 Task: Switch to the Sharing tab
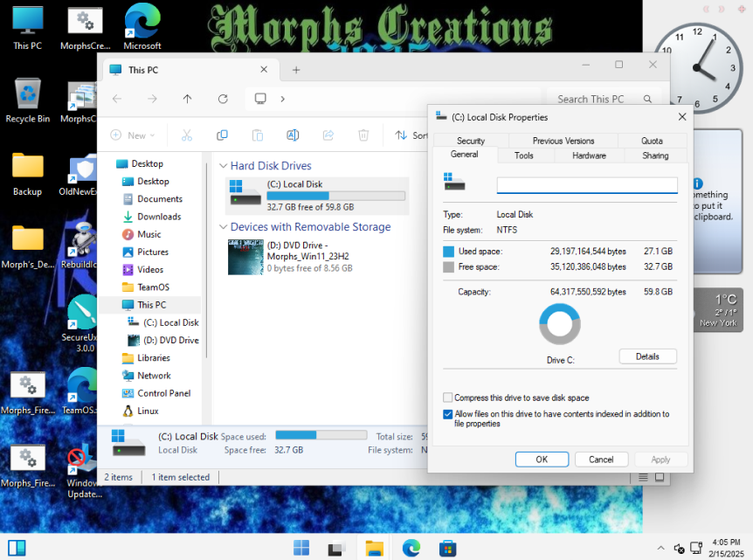pyautogui.click(x=655, y=156)
